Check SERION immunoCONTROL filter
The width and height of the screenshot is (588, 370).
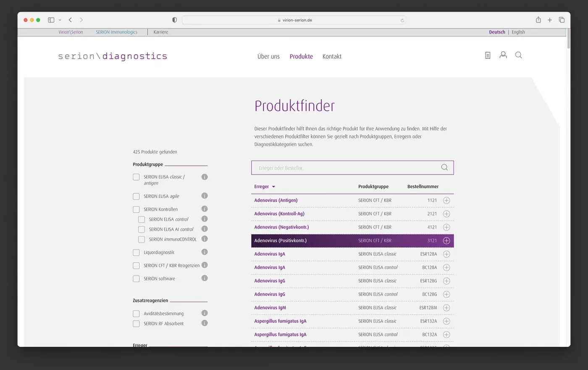142,240
